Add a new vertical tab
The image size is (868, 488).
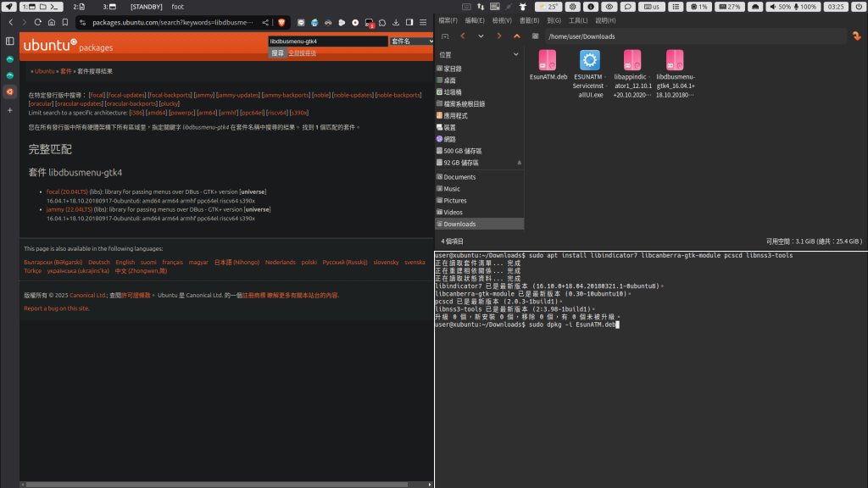click(10, 110)
